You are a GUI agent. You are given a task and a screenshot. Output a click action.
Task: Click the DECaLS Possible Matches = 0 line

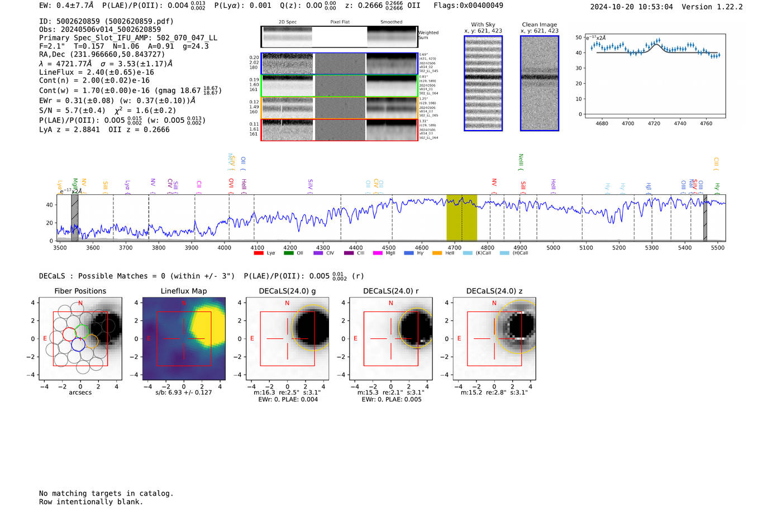(137, 276)
